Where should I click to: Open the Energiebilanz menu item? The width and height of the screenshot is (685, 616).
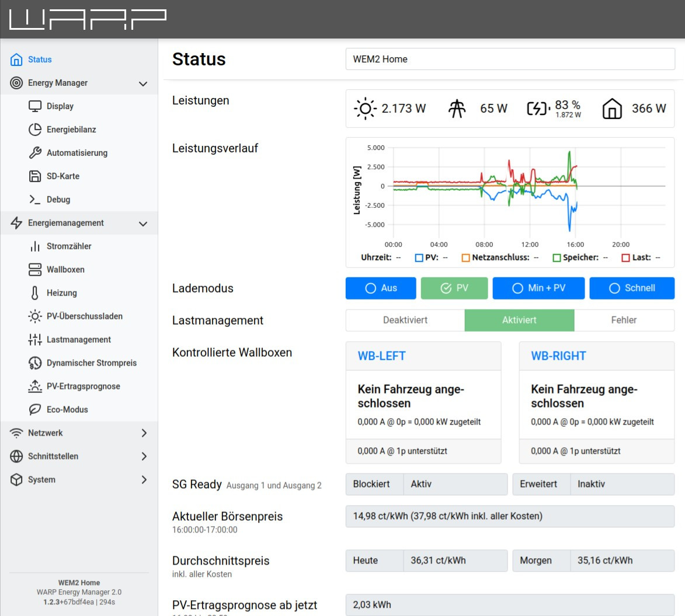pos(71,130)
